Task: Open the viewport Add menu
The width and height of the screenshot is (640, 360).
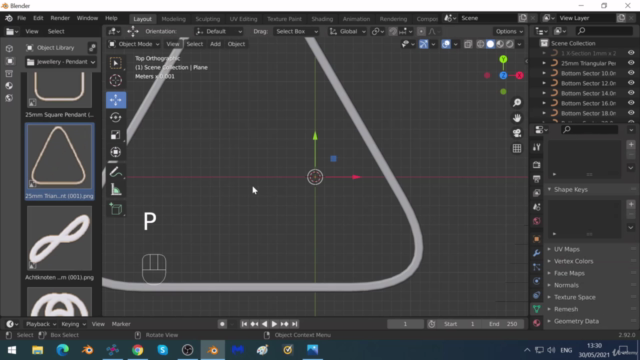Action: click(215, 44)
